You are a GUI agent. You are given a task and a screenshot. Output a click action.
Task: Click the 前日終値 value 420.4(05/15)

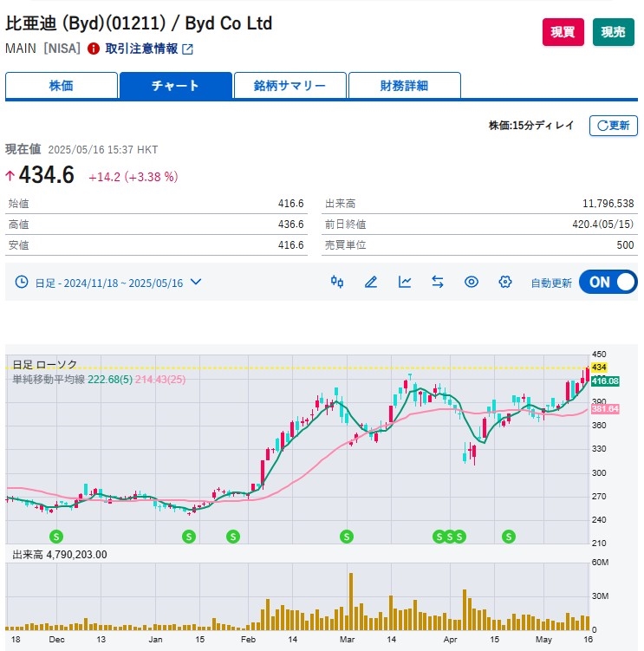[x=603, y=225]
